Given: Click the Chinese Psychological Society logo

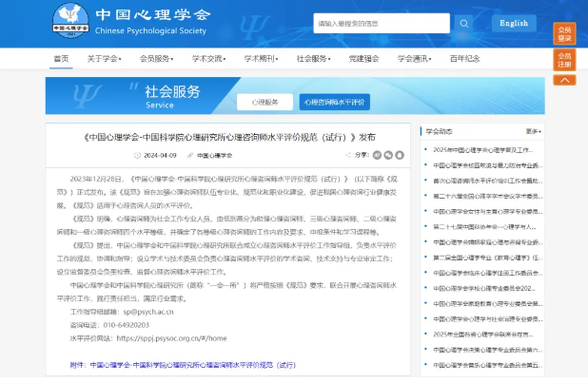Looking at the screenshot, I should point(70,20).
